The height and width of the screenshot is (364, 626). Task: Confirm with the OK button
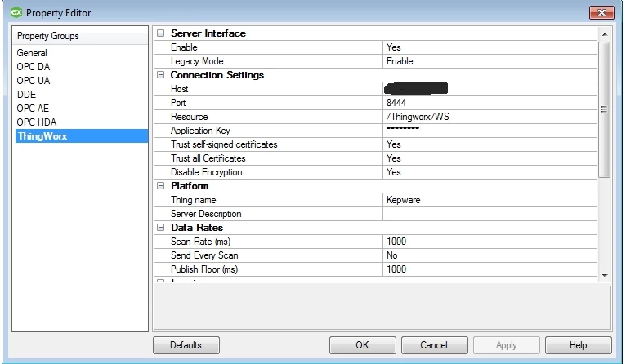click(x=363, y=345)
